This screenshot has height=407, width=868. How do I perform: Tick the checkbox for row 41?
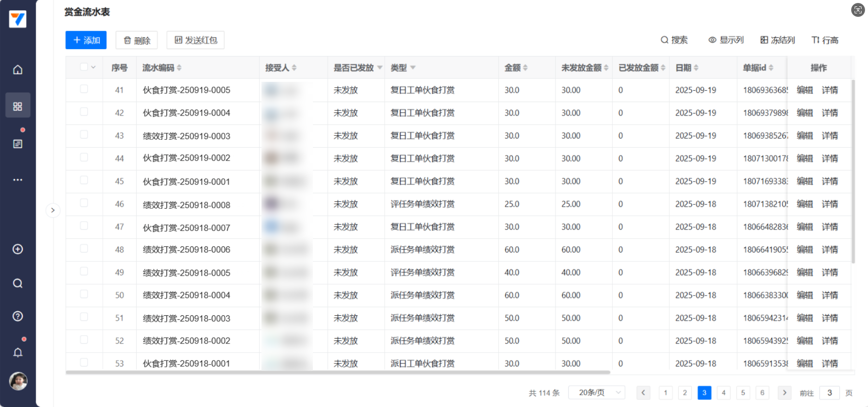[x=84, y=89]
